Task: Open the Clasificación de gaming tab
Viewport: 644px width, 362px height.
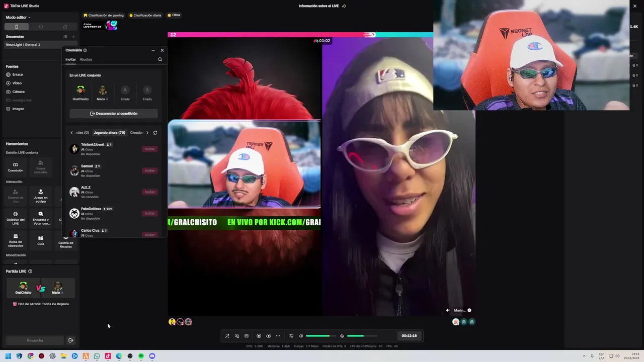Action: pos(103,15)
